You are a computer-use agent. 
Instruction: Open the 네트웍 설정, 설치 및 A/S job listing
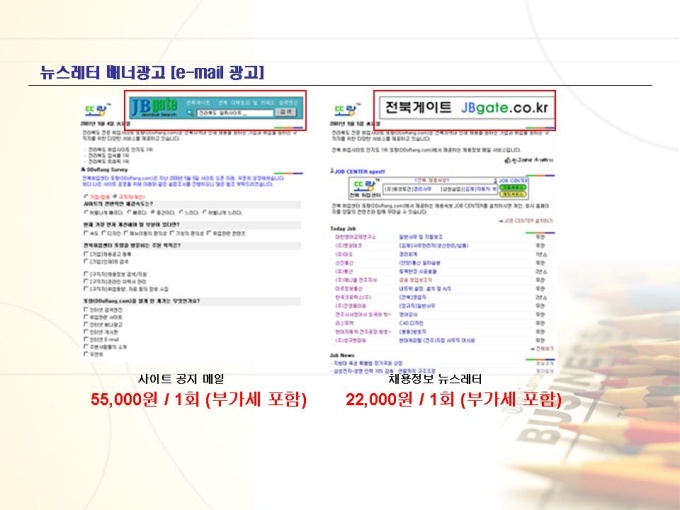tap(425, 288)
